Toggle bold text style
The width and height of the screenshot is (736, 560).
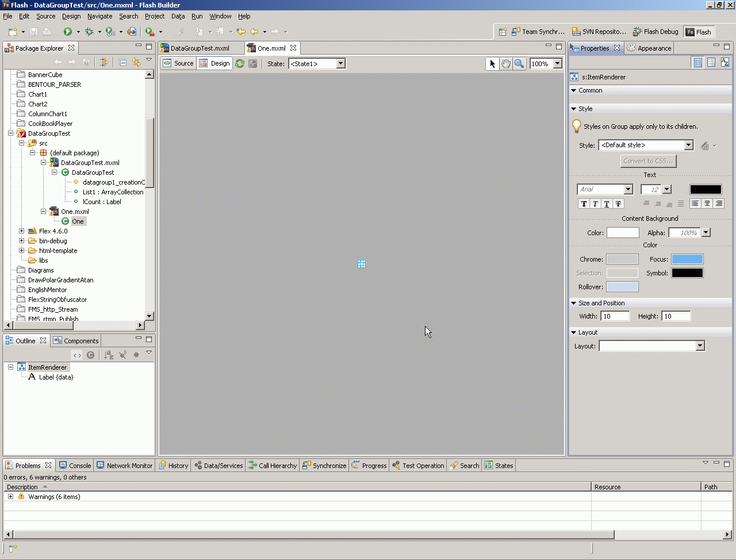point(584,204)
